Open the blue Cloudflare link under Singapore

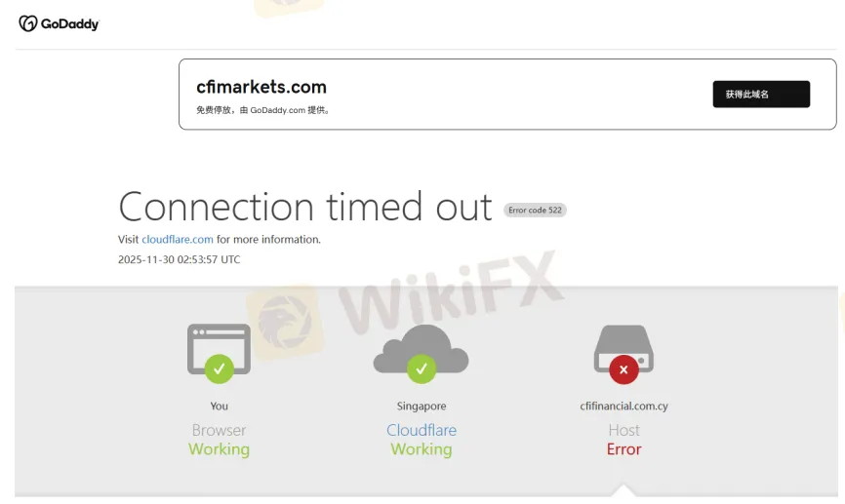[422, 430]
